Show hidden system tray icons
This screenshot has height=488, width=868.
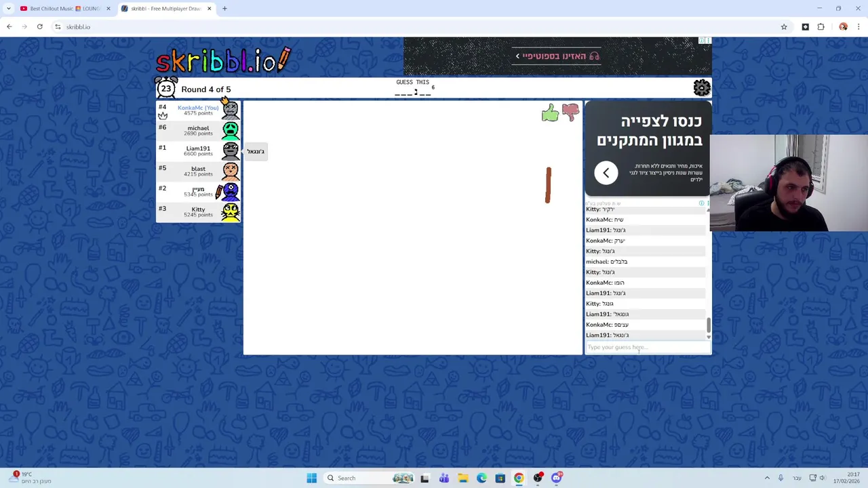[x=767, y=478]
